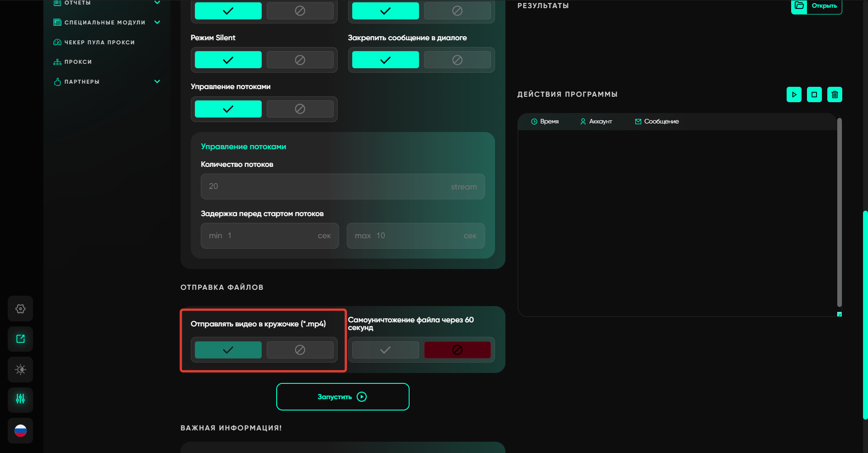Image resolution: width=868 pixels, height=453 pixels.
Task: Open the sliders equalizer icon
Action: 20,399
